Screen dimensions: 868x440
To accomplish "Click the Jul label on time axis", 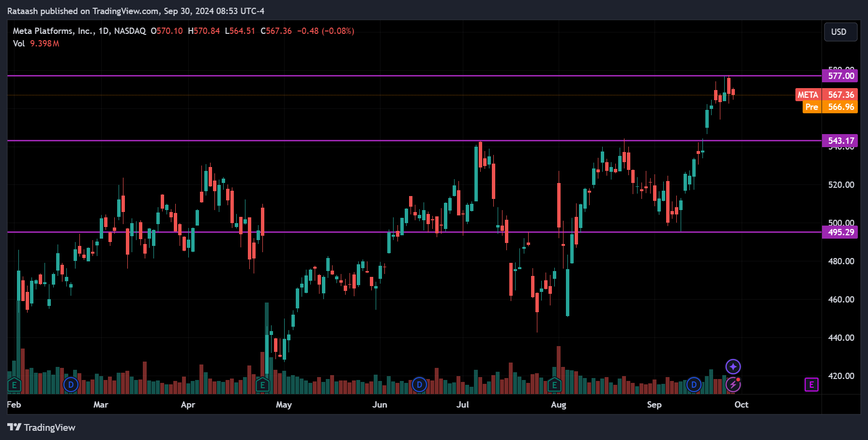I will [462, 405].
